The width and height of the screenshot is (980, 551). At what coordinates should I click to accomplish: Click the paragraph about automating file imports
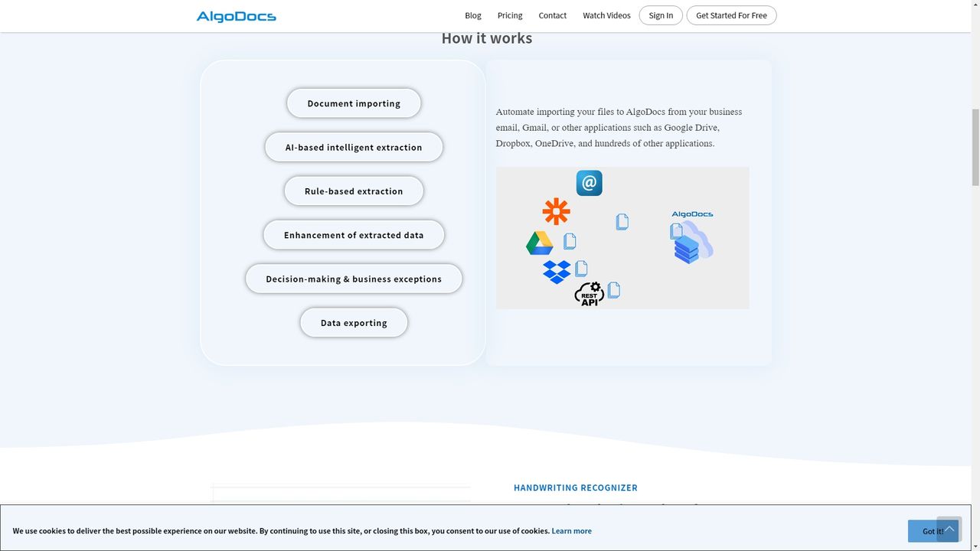(x=619, y=128)
